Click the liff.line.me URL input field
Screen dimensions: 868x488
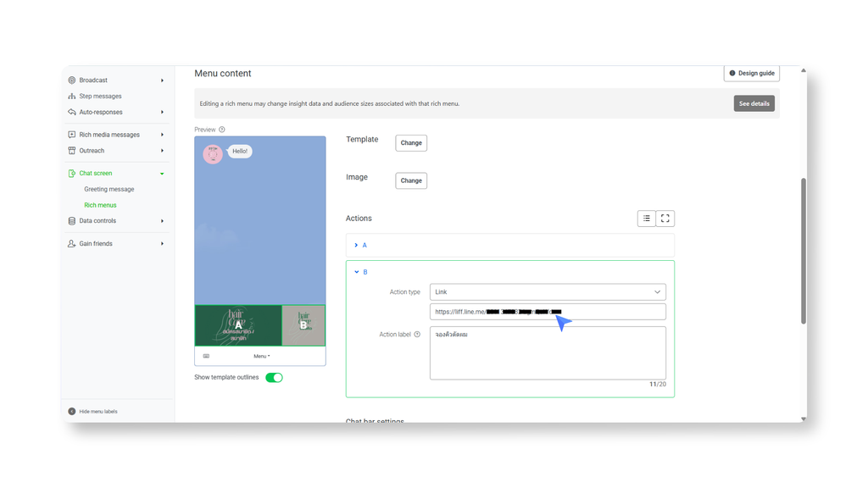pyautogui.click(x=548, y=312)
